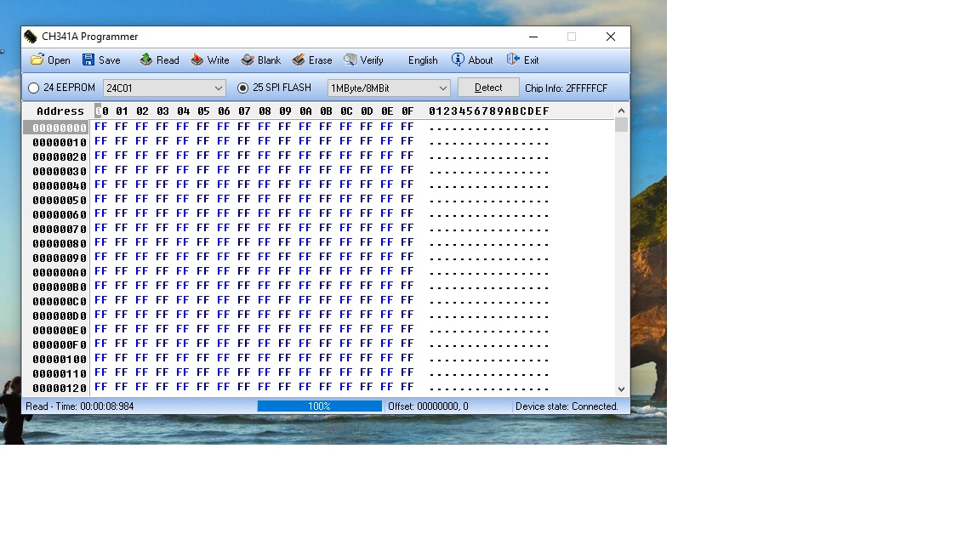The width and height of the screenshot is (980, 551).
Task: Click ASCII dots for row 00000040
Action: 489,186
